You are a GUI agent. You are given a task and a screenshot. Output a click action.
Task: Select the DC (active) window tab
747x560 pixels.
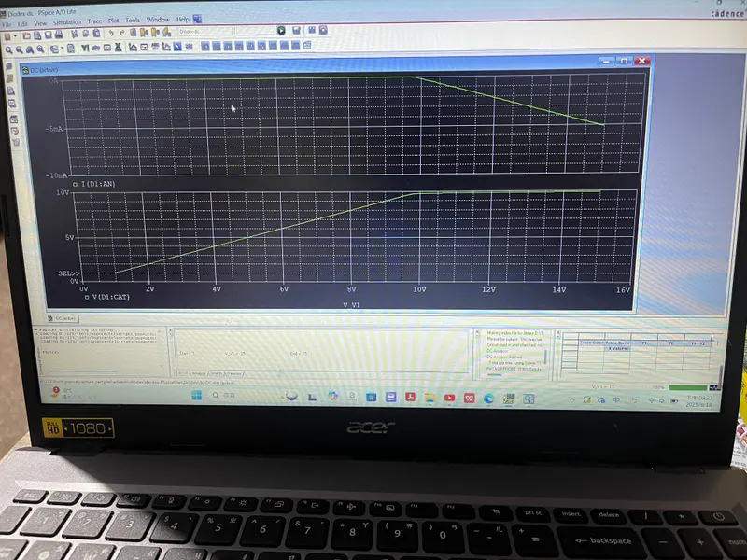63,318
